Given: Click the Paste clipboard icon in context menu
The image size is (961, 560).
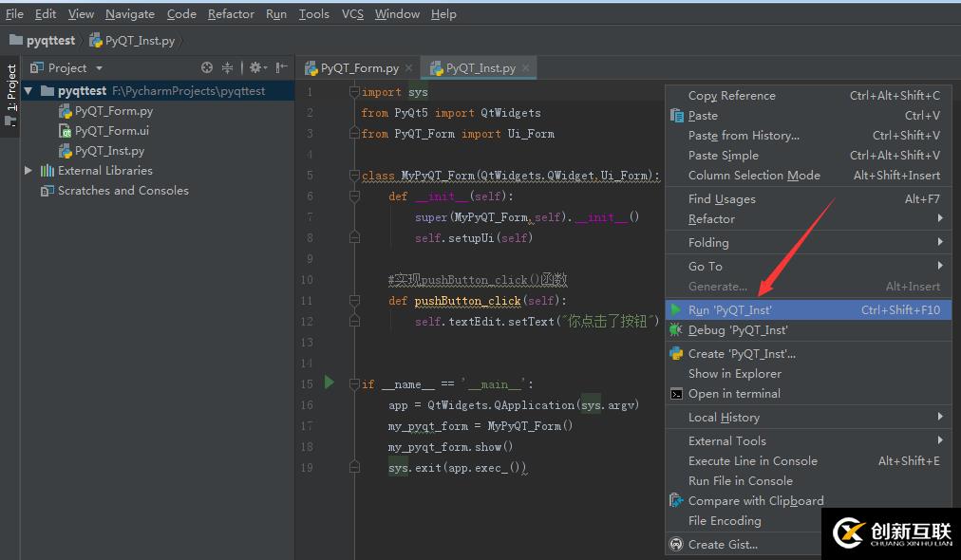Looking at the screenshot, I should (x=677, y=115).
